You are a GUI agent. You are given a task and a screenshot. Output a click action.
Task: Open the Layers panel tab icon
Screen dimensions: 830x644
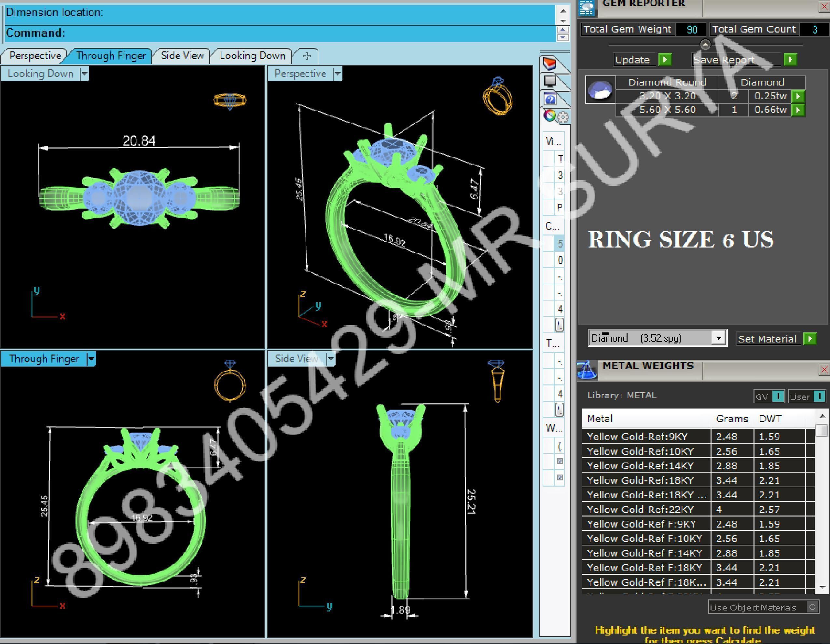point(550,64)
